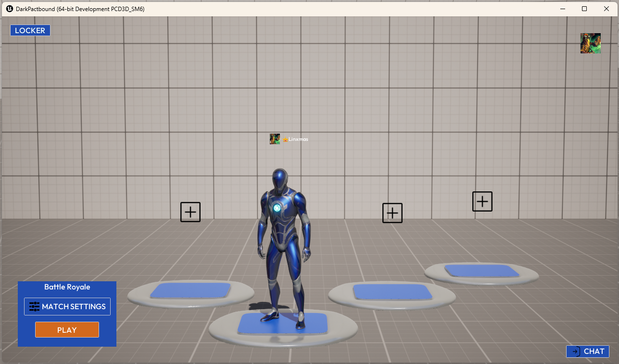Viewport: 619px width, 364px height.
Task: Click the empty platform left of the character
Action: [190, 291]
